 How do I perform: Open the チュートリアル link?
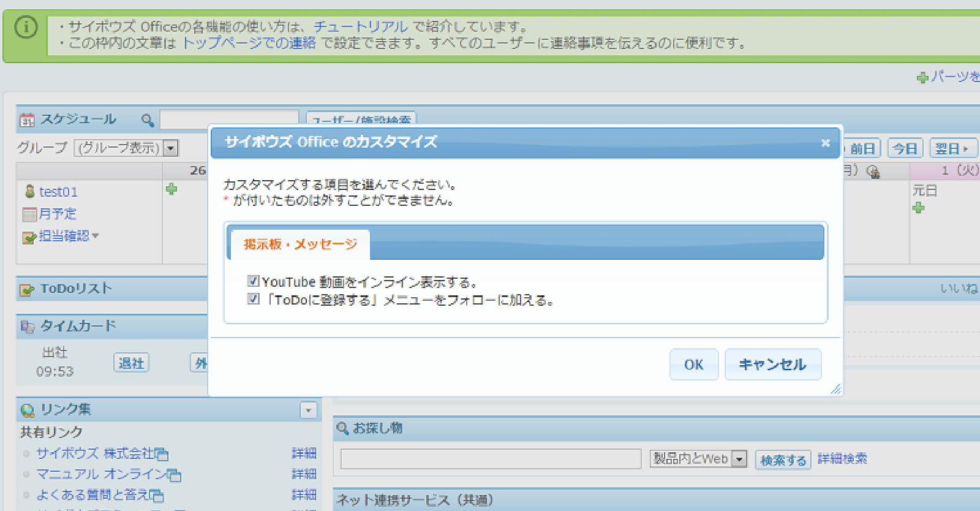360,26
